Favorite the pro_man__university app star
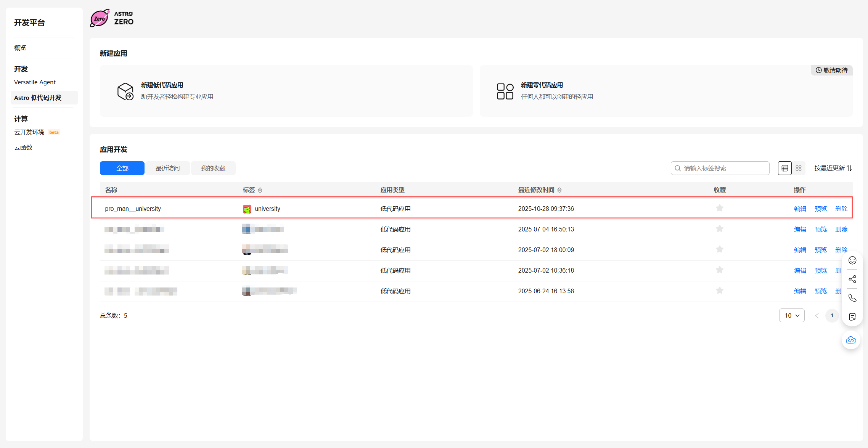 coord(720,208)
